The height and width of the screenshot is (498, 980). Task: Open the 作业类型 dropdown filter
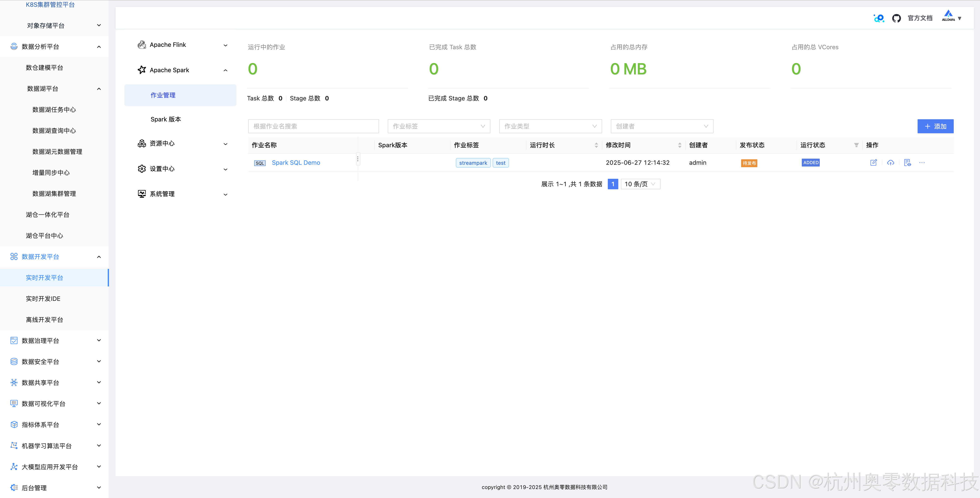550,126
